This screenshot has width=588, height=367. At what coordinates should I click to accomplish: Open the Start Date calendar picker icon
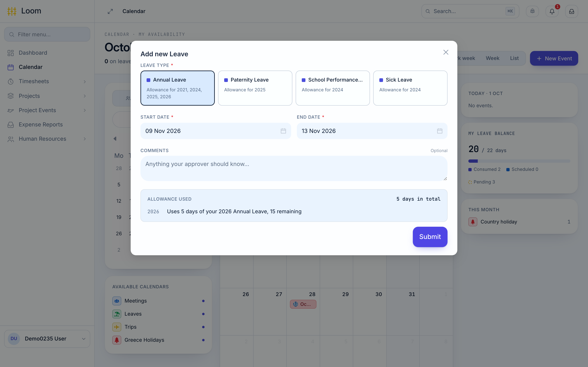(283, 131)
